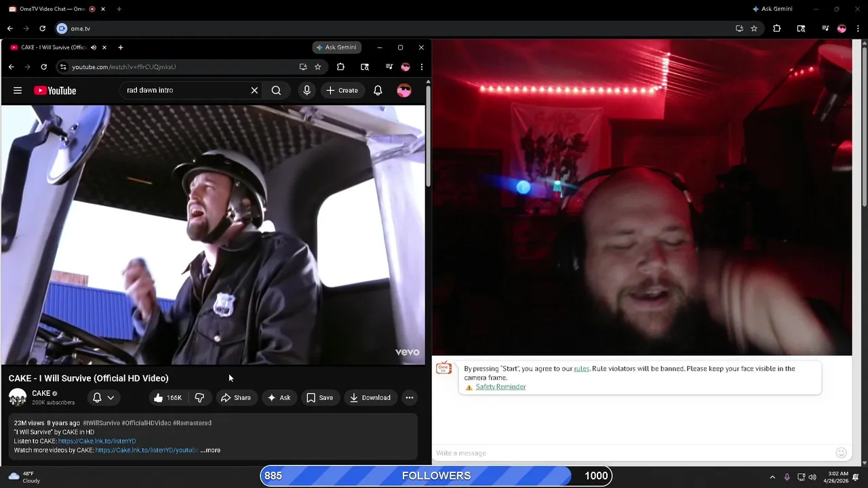Bookmark the YouTube page with the star
The height and width of the screenshot is (488, 868).
[318, 67]
